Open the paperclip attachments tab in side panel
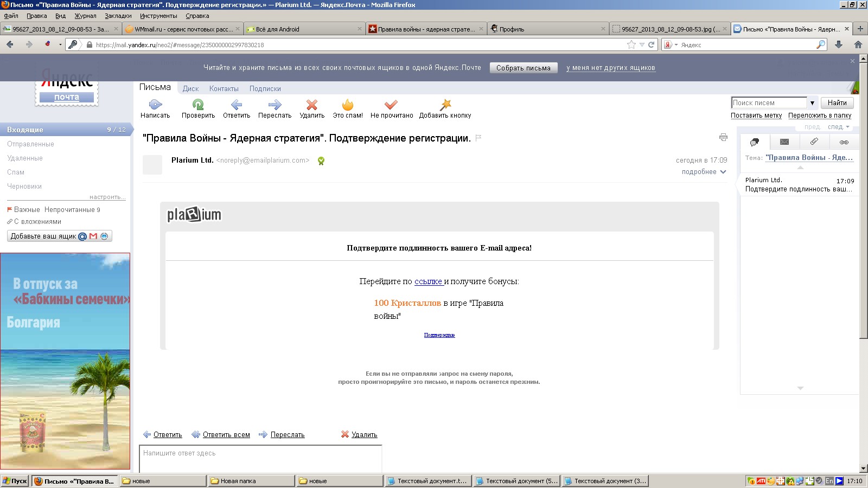Screen dimensions: 868x488 814,142
